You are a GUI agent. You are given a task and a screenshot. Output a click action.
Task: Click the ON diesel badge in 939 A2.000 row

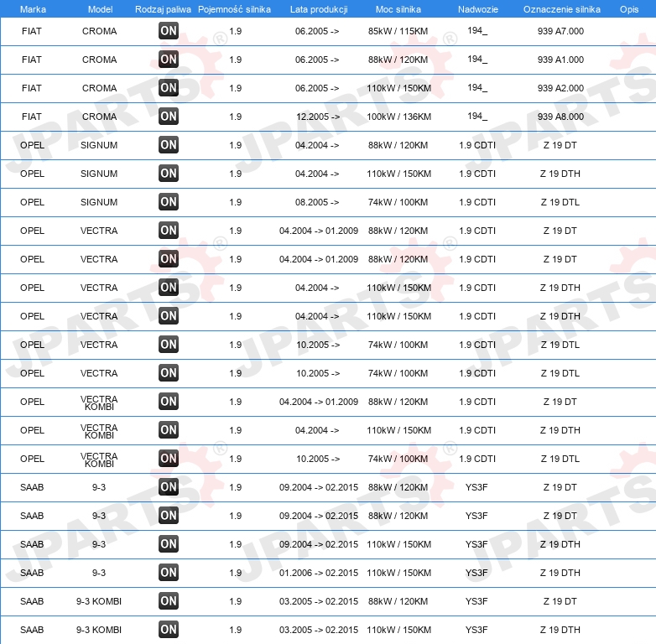coord(169,88)
